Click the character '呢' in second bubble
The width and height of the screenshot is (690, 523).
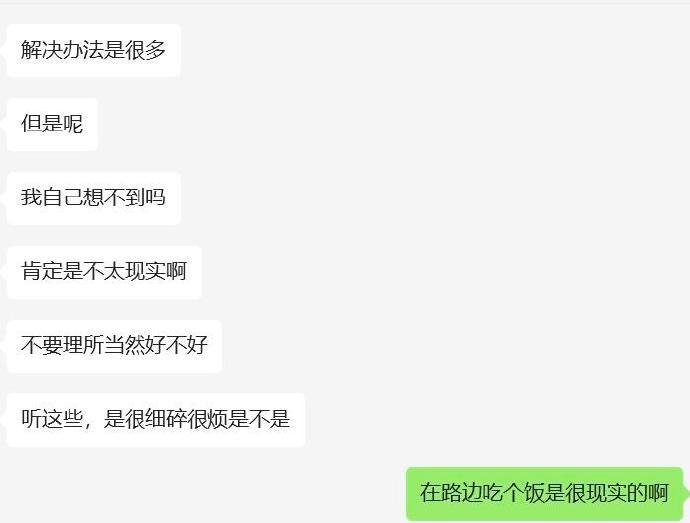(x=73, y=124)
